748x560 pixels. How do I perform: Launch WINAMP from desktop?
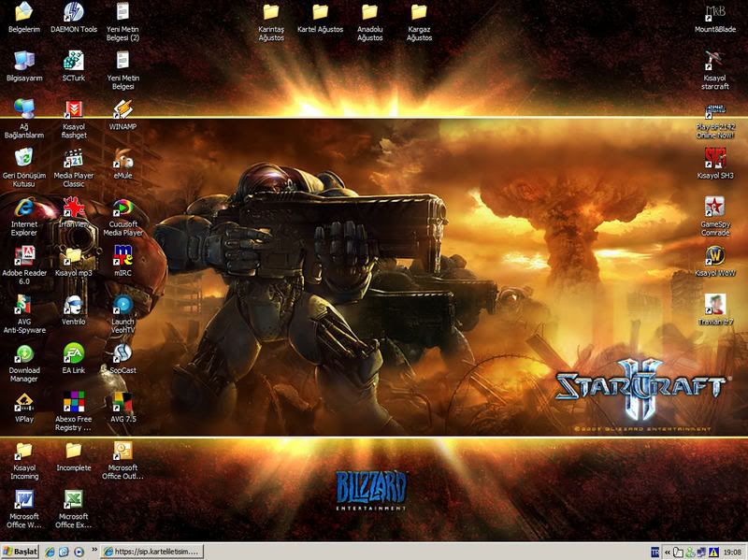click(x=122, y=115)
